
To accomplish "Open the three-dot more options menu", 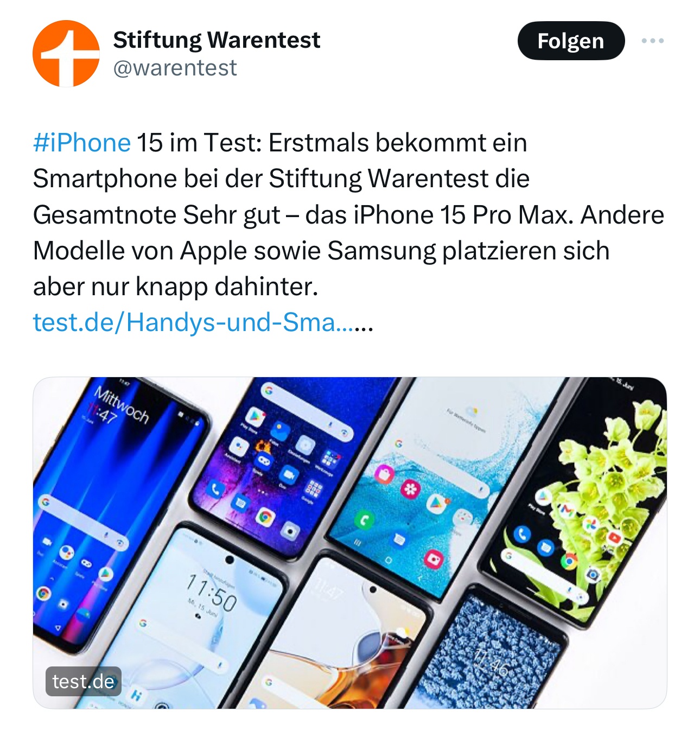I will (652, 41).
